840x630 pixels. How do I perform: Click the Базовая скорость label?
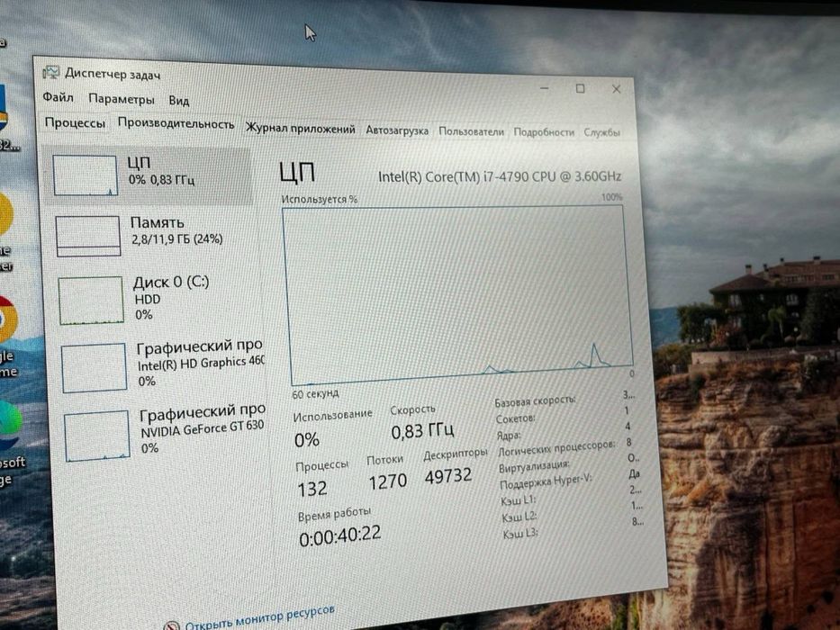click(535, 400)
